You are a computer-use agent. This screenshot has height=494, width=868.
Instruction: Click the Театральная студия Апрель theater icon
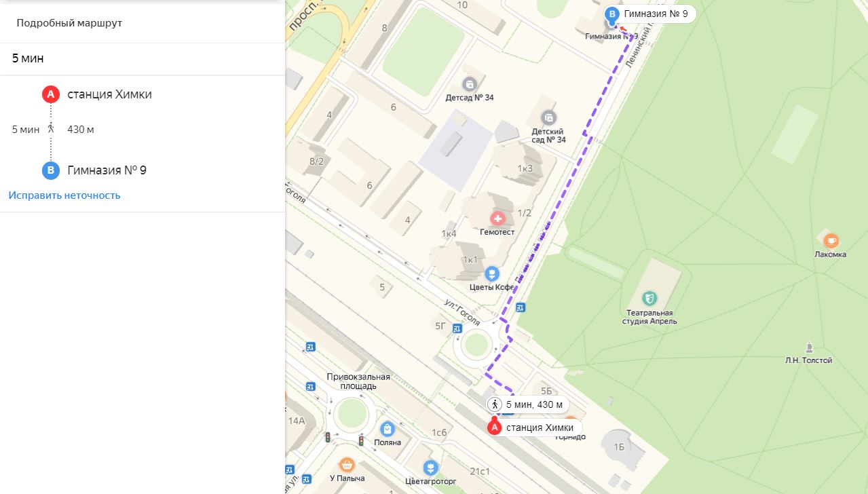coord(650,297)
